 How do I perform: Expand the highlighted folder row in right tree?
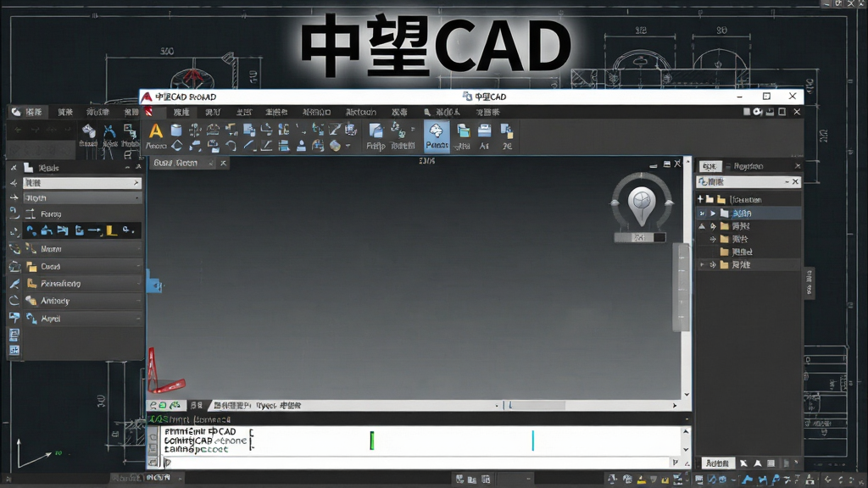pyautogui.click(x=713, y=213)
